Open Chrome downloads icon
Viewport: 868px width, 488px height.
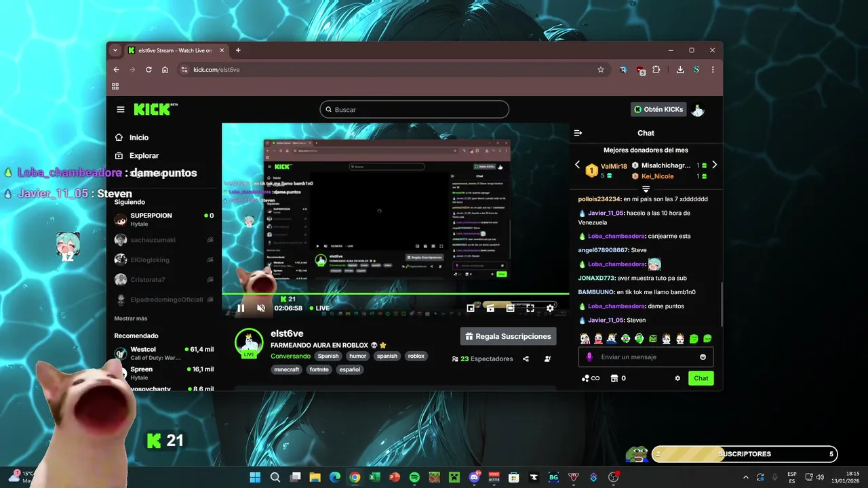[680, 69]
